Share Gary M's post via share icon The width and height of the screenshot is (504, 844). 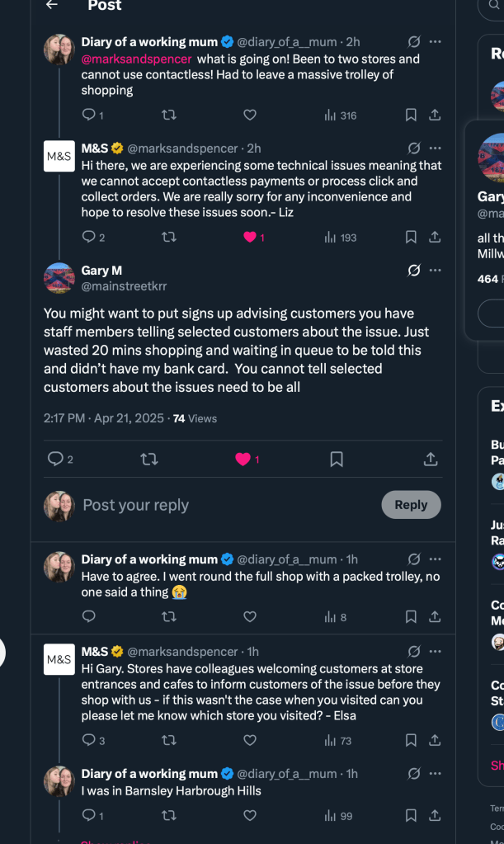pos(430,459)
